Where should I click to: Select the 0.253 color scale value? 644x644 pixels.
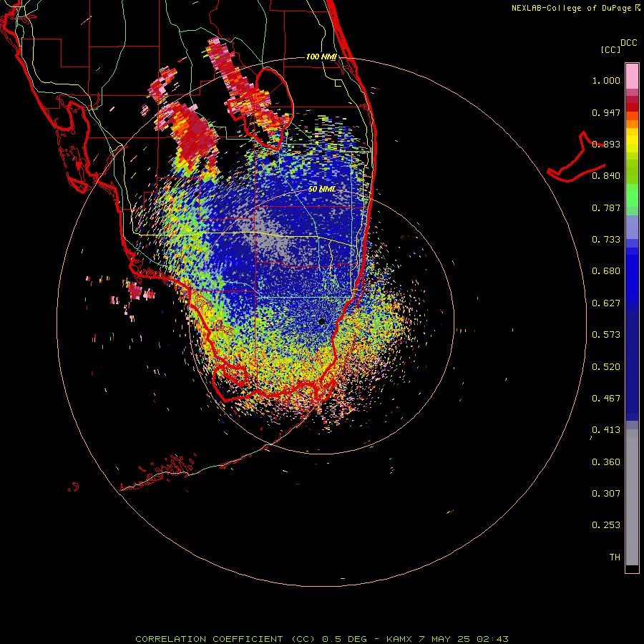coord(606,525)
